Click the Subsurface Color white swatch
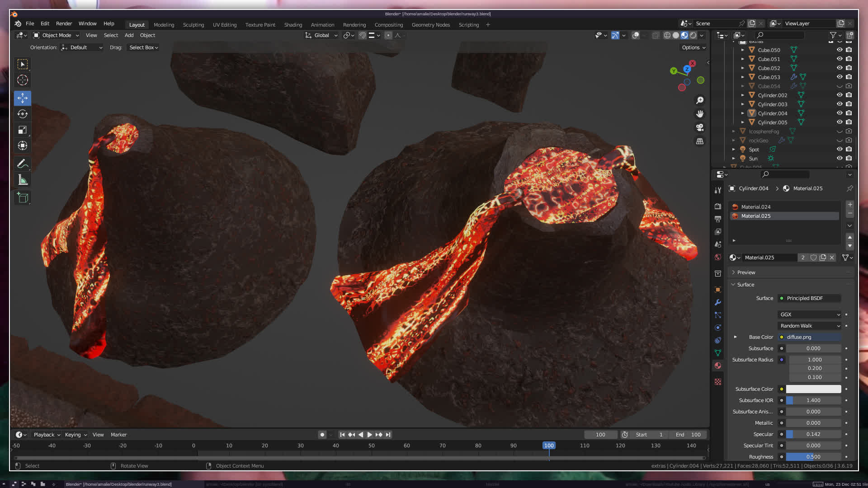 [x=813, y=389]
